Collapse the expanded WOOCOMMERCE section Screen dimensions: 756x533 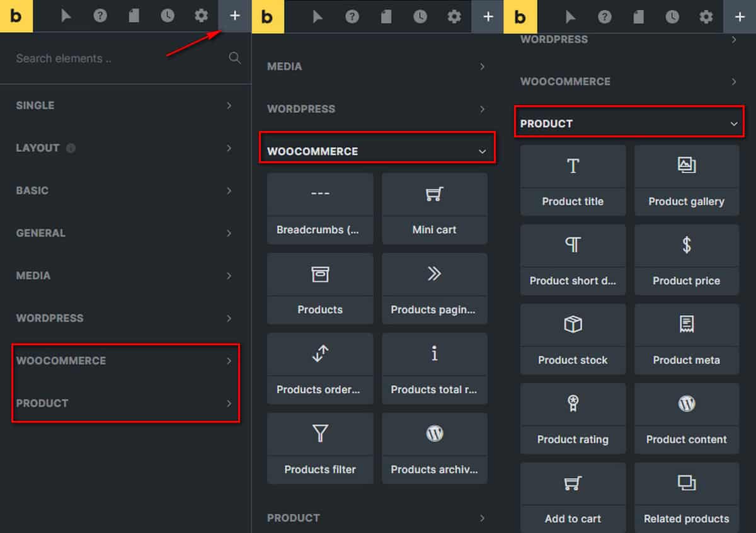coord(377,151)
